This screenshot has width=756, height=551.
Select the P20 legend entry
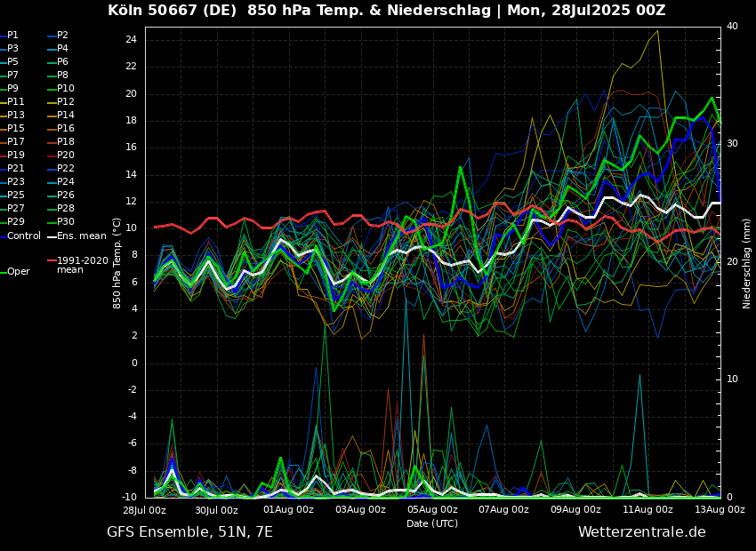(x=66, y=156)
